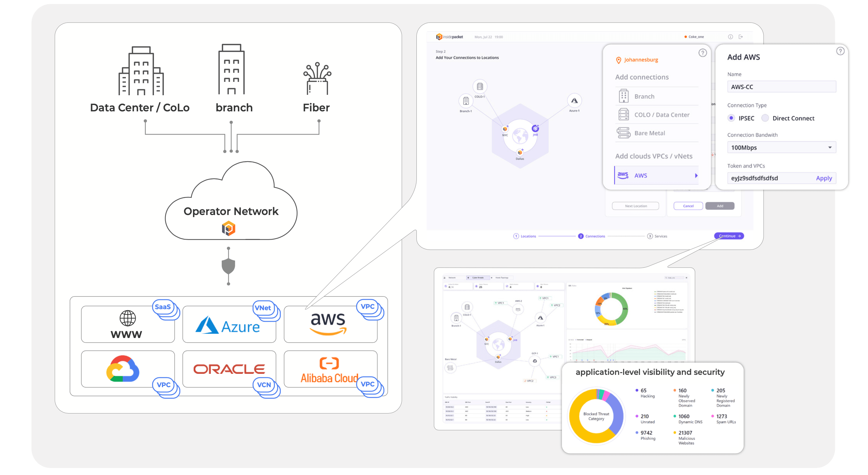Click the Data Center / CoLo buildings icon
Image resolution: width=868 pixels, height=475 pixels.
pos(141,71)
